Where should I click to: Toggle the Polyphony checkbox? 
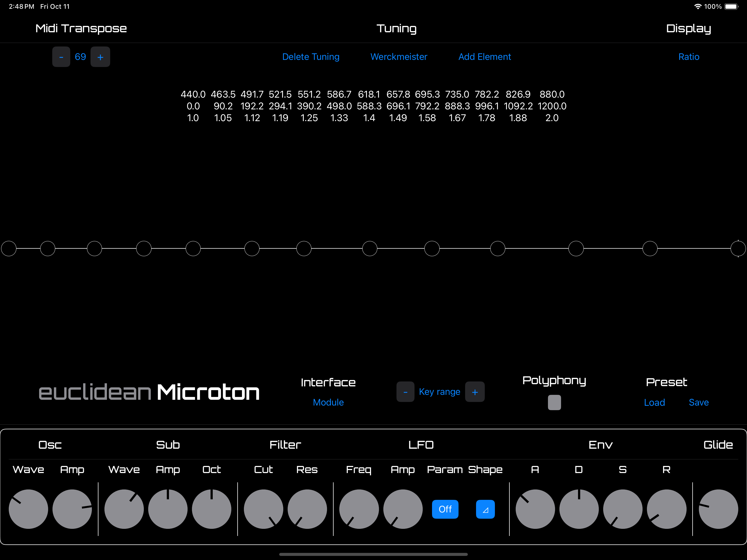pyautogui.click(x=555, y=402)
